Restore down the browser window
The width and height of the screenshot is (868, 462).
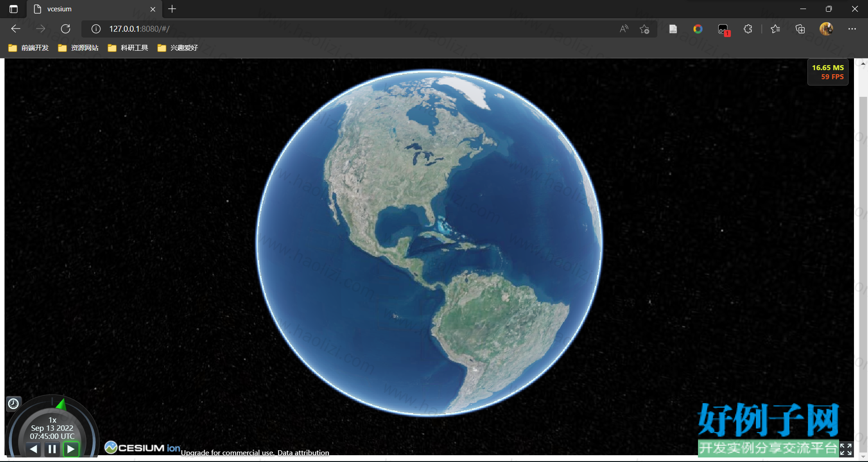[829, 9]
